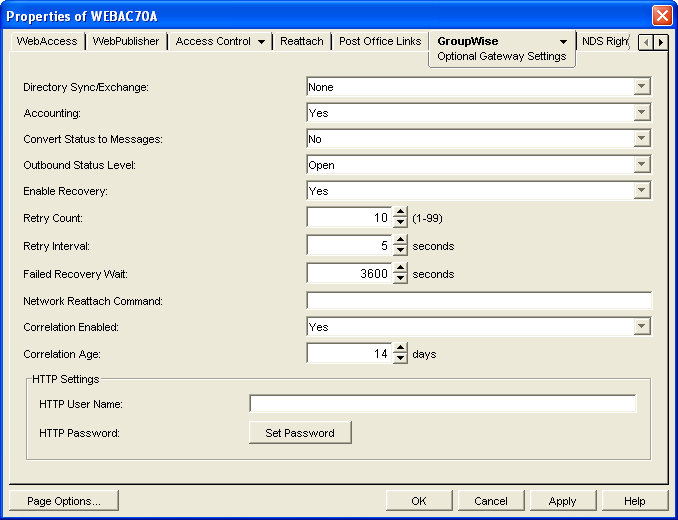678x520 pixels.
Task: Increase the Correlation Age days
Action: pyautogui.click(x=400, y=348)
